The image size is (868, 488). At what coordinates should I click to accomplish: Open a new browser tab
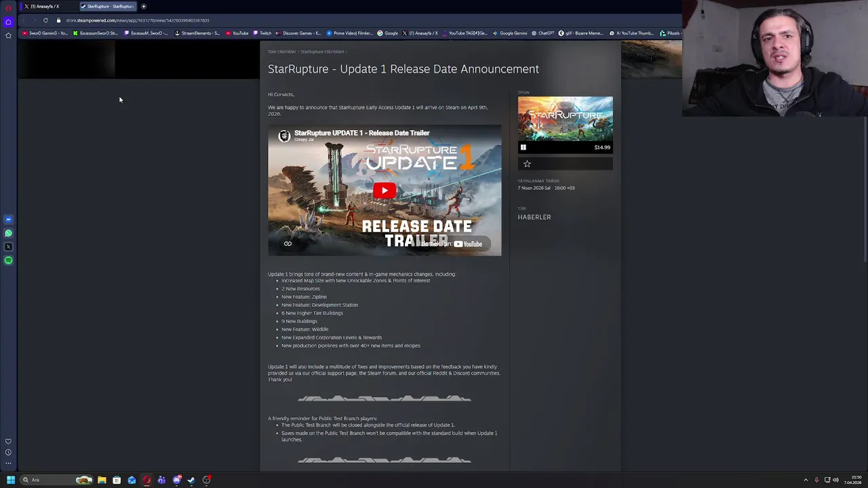(144, 6)
